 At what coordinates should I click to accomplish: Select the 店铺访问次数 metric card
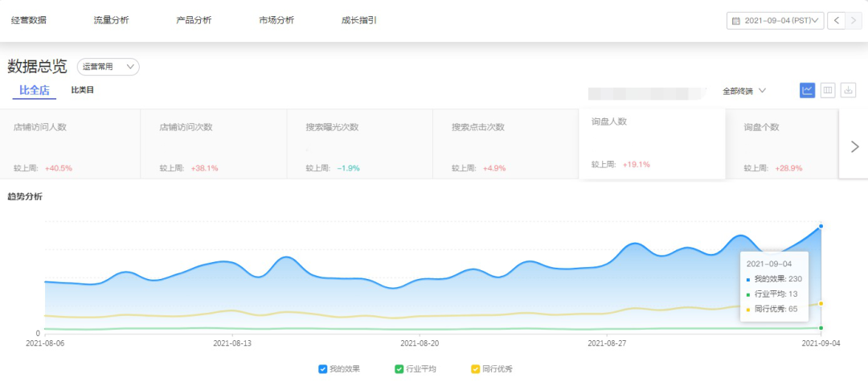pyautogui.click(x=214, y=144)
